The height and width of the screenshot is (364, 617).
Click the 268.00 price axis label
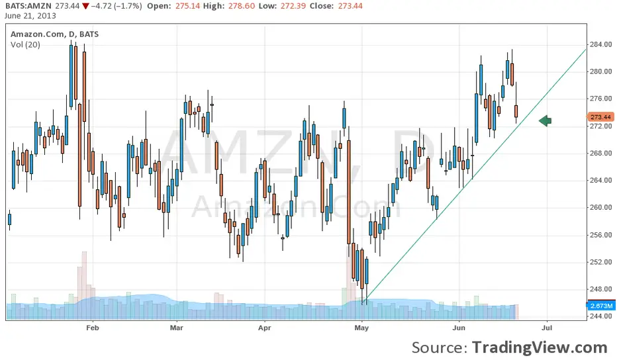coord(600,153)
